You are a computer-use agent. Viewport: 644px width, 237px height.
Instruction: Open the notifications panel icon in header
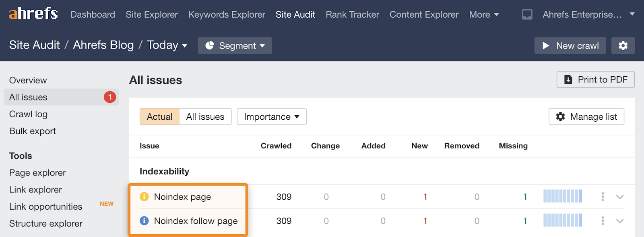(x=527, y=14)
